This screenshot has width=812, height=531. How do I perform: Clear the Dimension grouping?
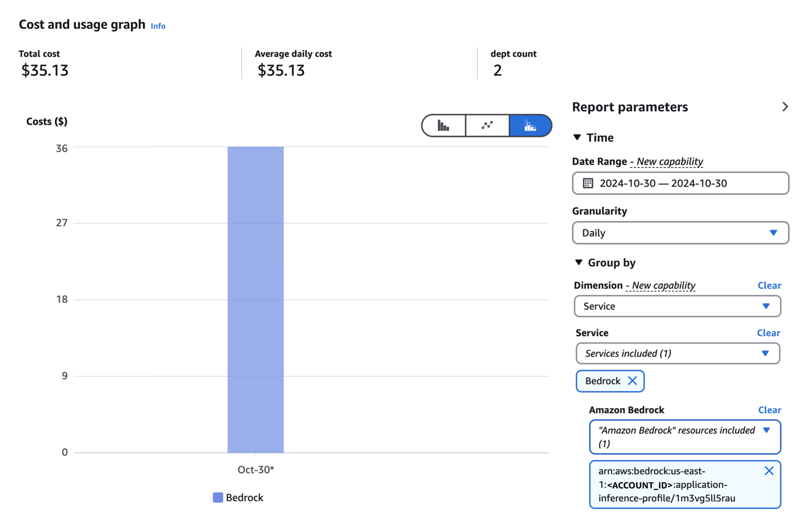(x=769, y=286)
